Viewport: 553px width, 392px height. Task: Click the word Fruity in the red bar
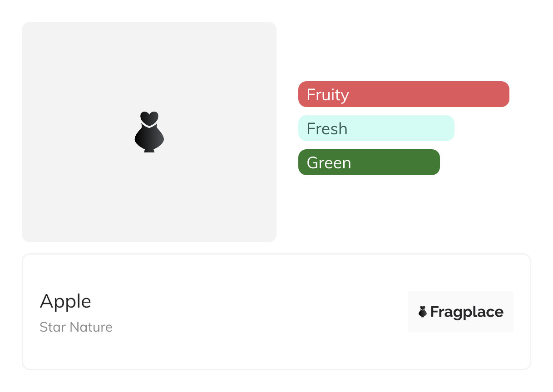pyautogui.click(x=328, y=95)
